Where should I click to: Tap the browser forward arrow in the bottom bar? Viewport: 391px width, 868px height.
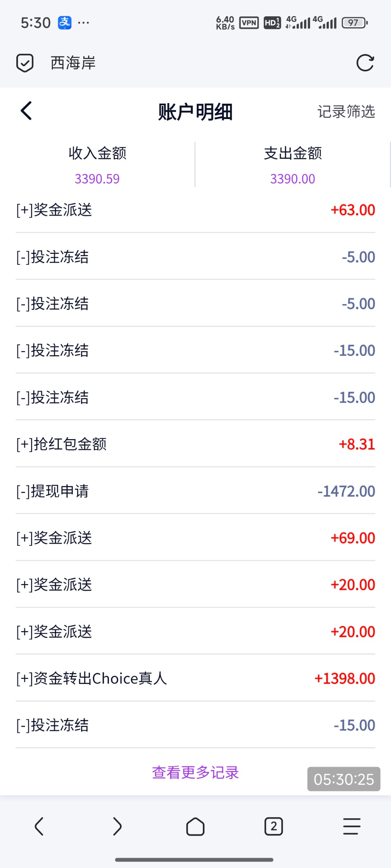pyautogui.click(x=117, y=826)
